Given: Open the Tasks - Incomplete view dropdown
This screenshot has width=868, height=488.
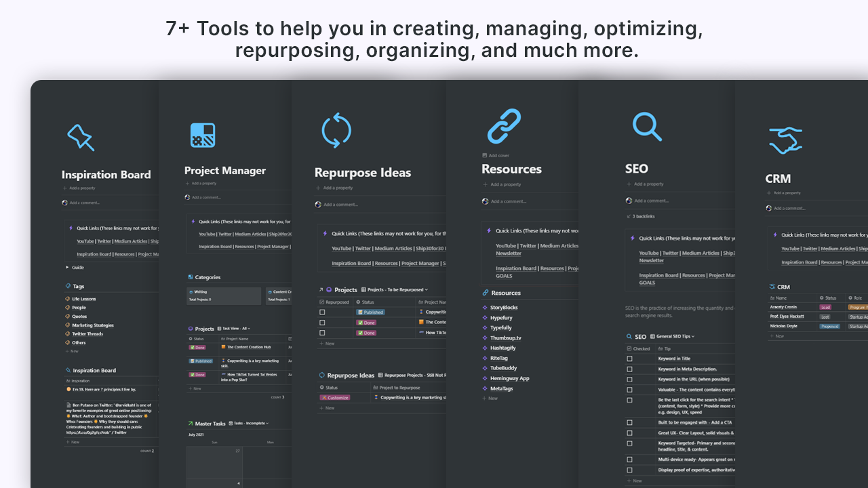Looking at the screenshot, I should (248, 424).
